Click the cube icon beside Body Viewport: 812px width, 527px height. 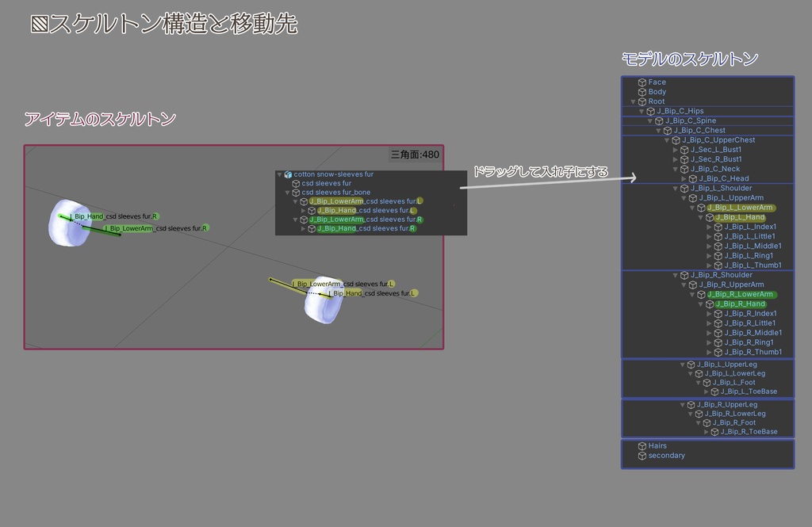(642, 92)
